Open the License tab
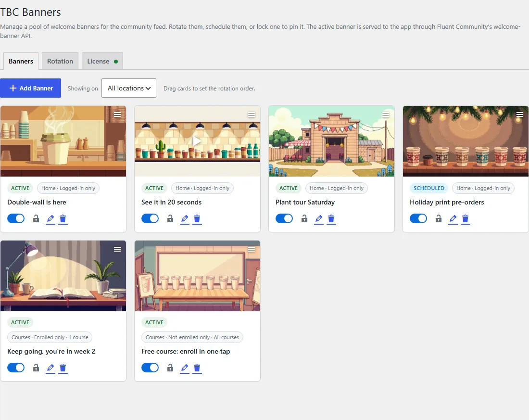The image size is (529, 420). pyautogui.click(x=102, y=61)
